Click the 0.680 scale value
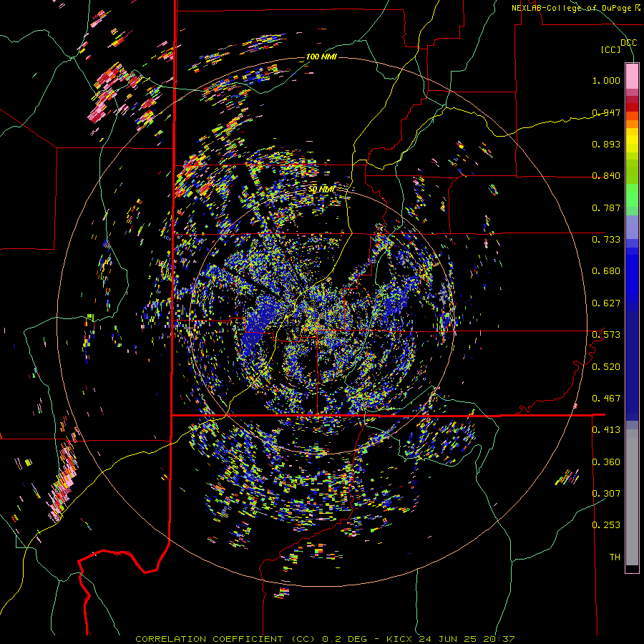The height and width of the screenshot is (644, 644). click(x=606, y=271)
